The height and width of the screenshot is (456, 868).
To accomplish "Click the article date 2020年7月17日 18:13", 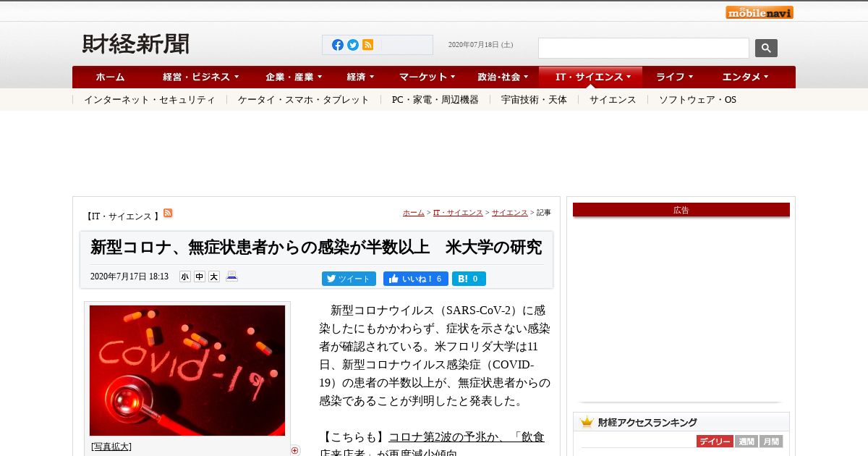I will pos(129,276).
